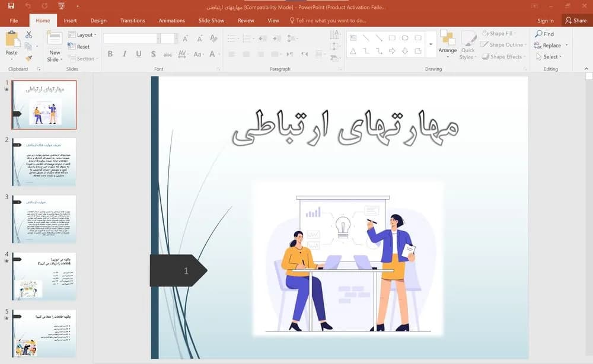Decrease font size icon

click(x=199, y=38)
